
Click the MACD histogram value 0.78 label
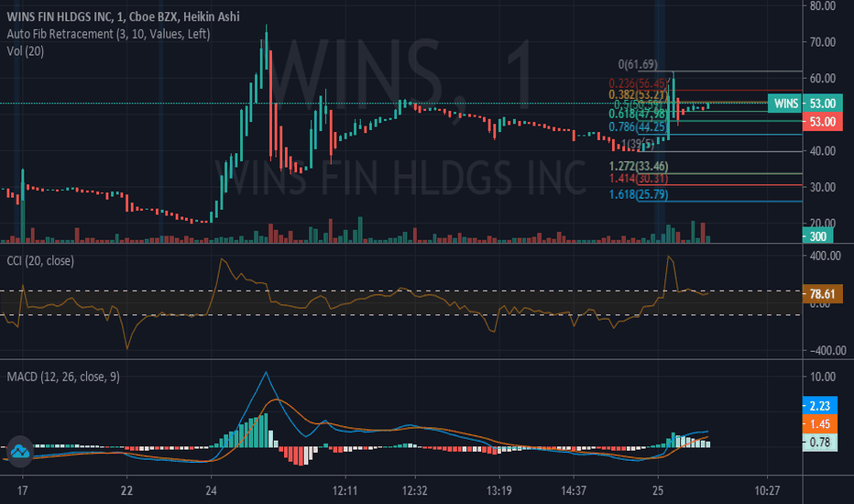(820, 442)
